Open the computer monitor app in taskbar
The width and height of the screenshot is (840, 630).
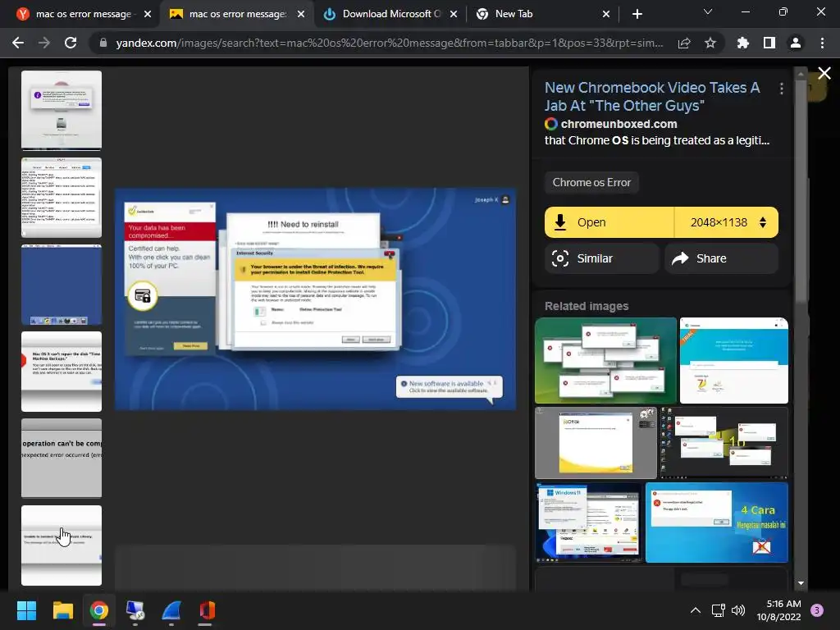click(135, 610)
